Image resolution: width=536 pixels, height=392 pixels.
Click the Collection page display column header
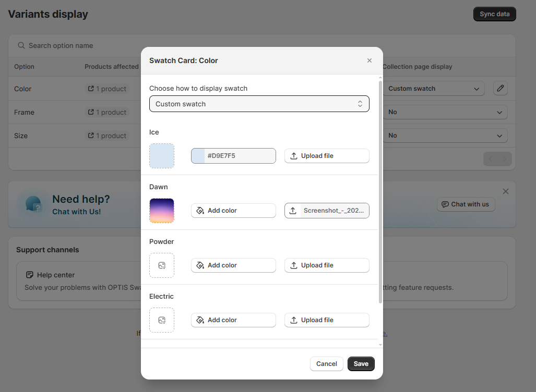pos(418,67)
